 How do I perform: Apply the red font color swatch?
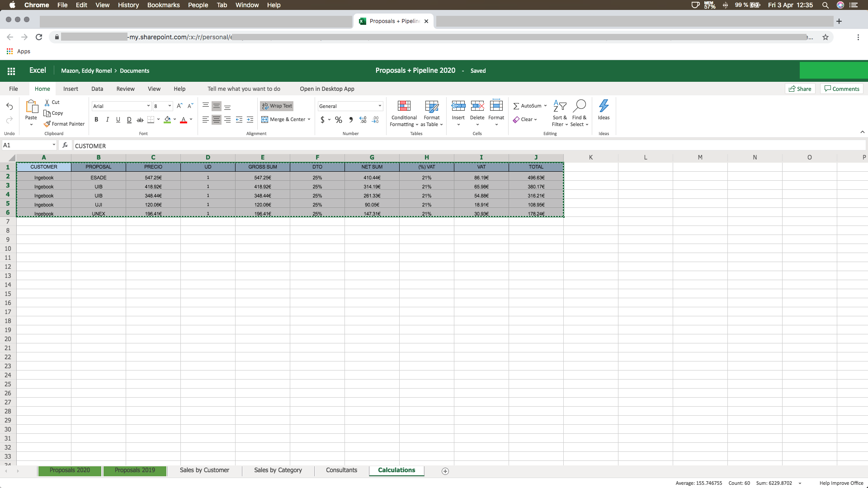coord(183,120)
